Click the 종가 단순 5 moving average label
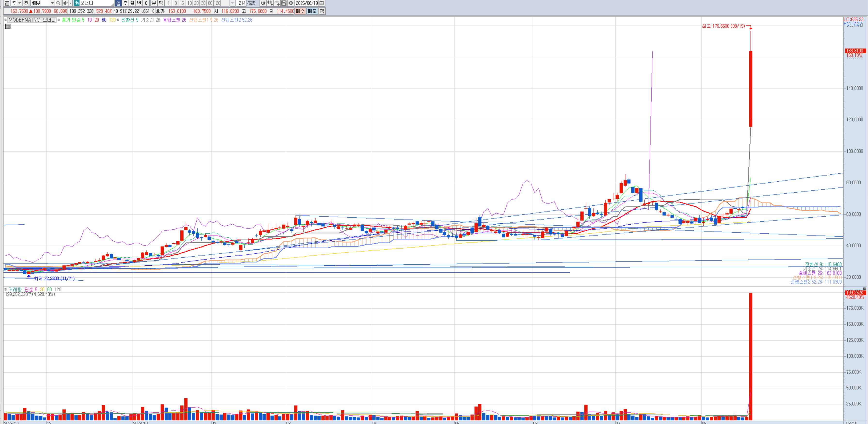 click(73, 20)
